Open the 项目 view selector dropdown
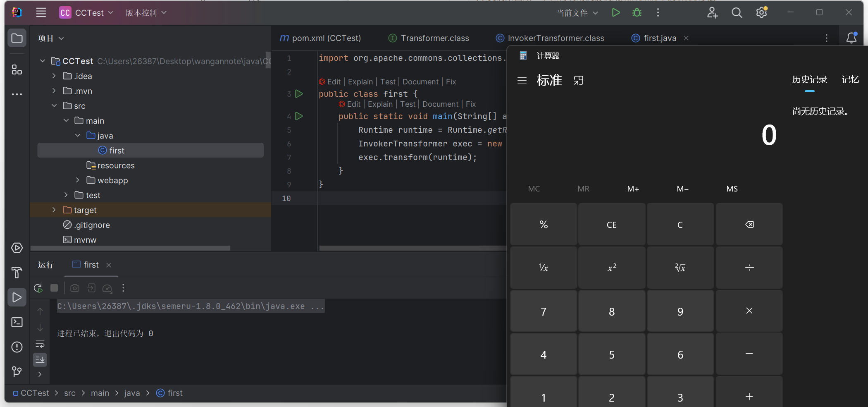 [51, 38]
